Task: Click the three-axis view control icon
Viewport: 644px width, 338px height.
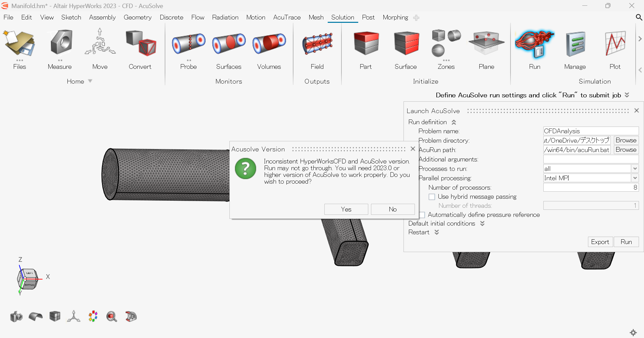Action: click(74, 316)
